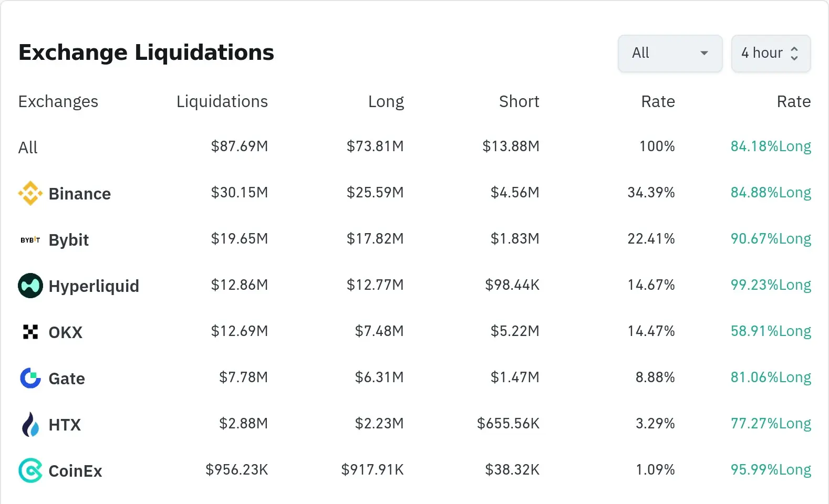The height and width of the screenshot is (504, 829).
Task: Open the 4 hour timeframe selector
Action: pyautogui.click(x=770, y=53)
